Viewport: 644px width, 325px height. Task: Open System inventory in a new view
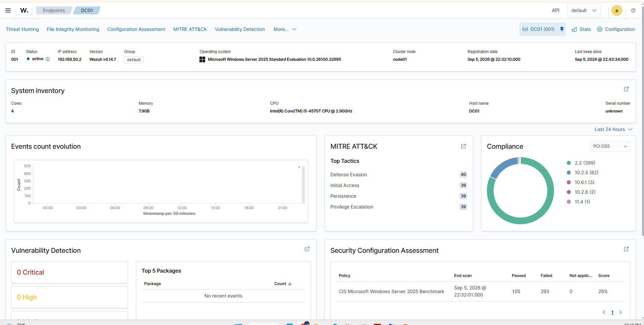point(626,89)
